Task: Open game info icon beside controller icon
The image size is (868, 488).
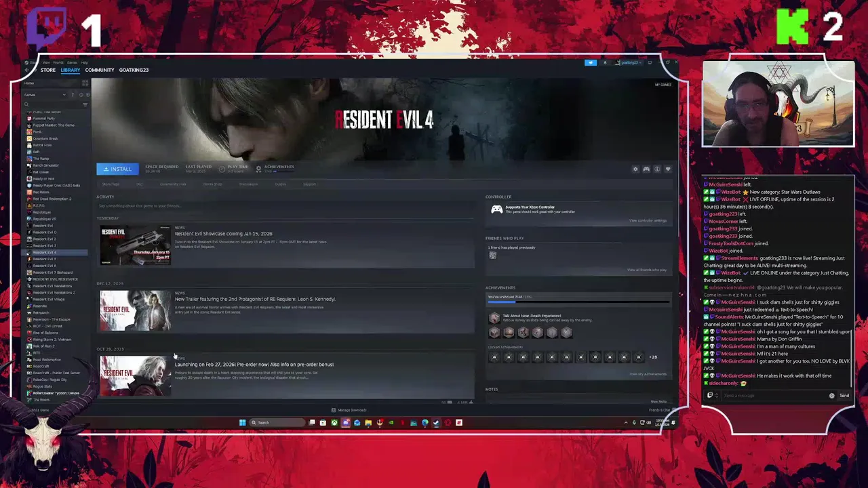Action: point(657,169)
